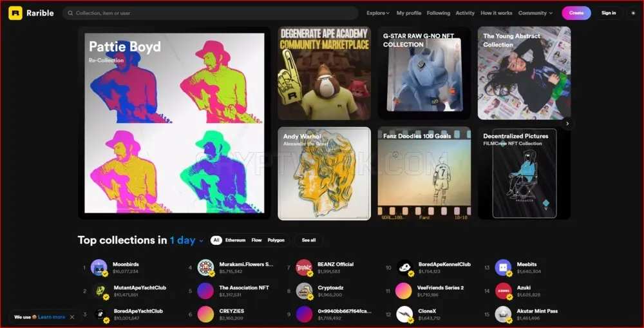Open CREYZIES collection avatar

pyautogui.click(x=205, y=314)
